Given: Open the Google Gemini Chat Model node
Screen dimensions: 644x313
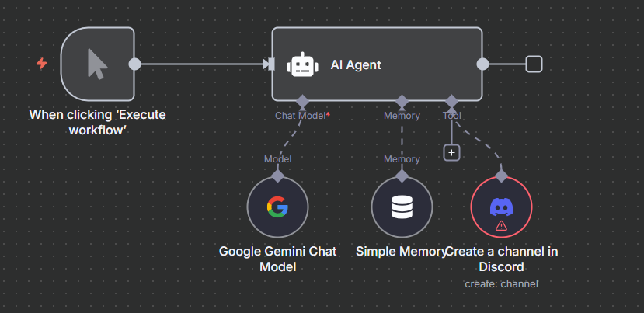Looking at the screenshot, I should 277,207.
